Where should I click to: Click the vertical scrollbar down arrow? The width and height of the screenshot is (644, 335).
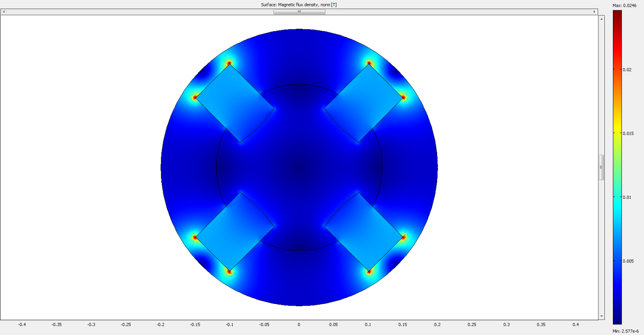(601, 317)
